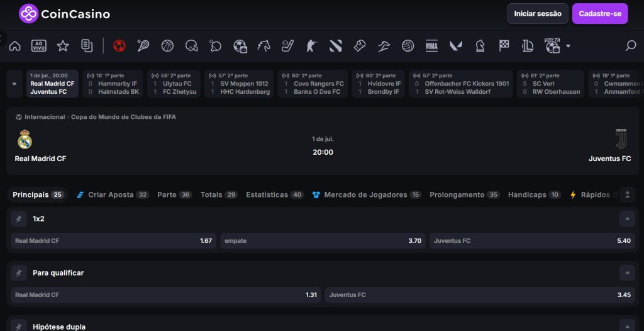Select the Dota 2 icon

[x=336, y=46]
